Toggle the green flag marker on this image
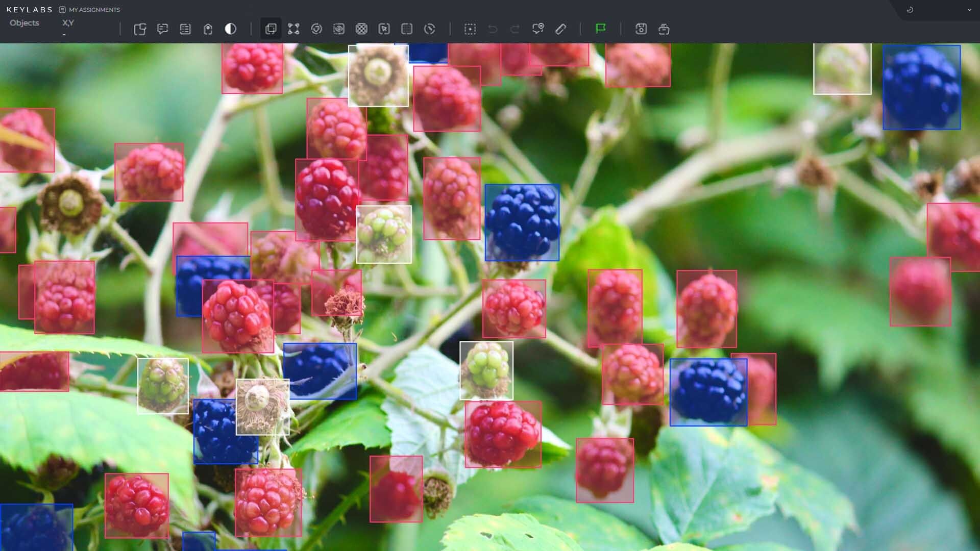 [x=601, y=29]
